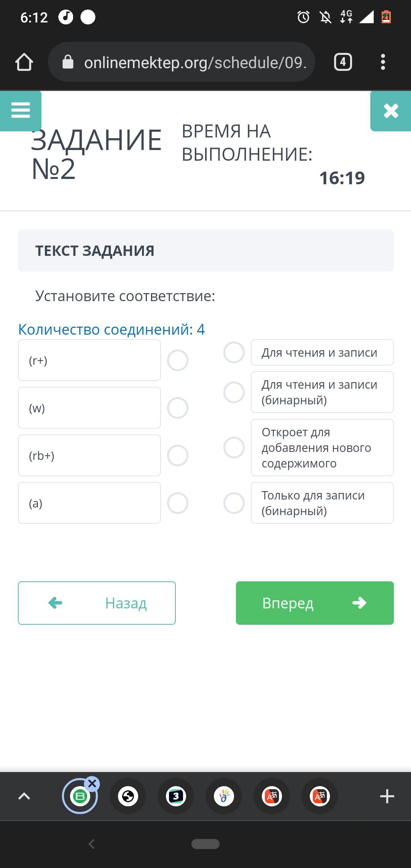Add a new tab with plus icon
This screenshot has width=411, height=868.
coord(387,796)
